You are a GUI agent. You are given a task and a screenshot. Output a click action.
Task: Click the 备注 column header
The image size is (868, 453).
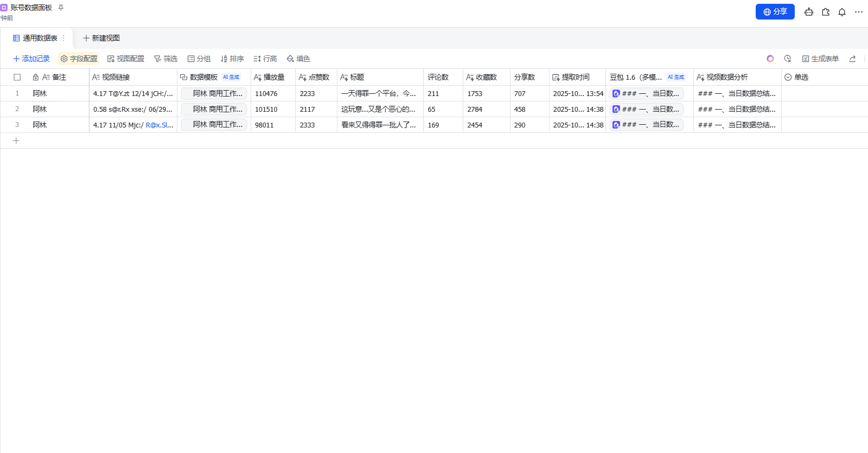(x=60, y=77)
